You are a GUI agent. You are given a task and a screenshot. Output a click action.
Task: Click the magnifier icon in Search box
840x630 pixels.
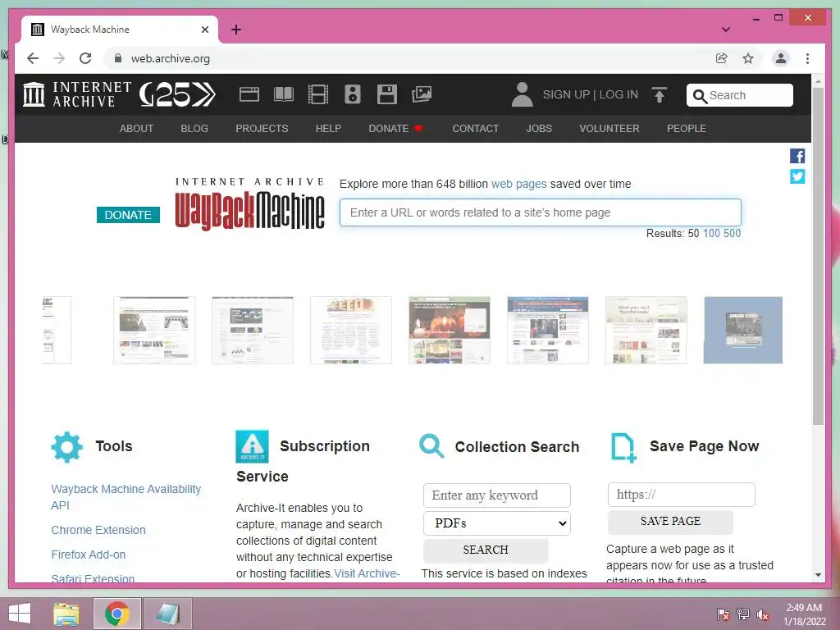700,96
